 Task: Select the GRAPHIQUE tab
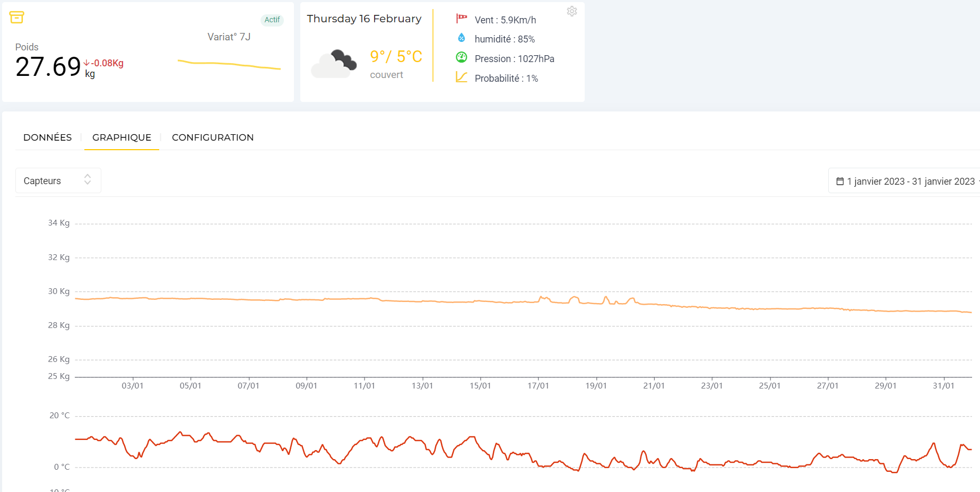pos(122,137)
